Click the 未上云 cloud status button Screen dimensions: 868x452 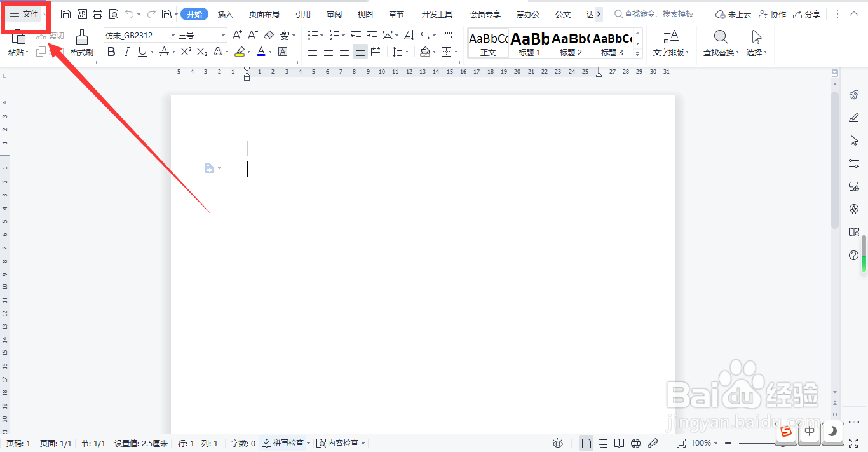[x=733, y=14]
